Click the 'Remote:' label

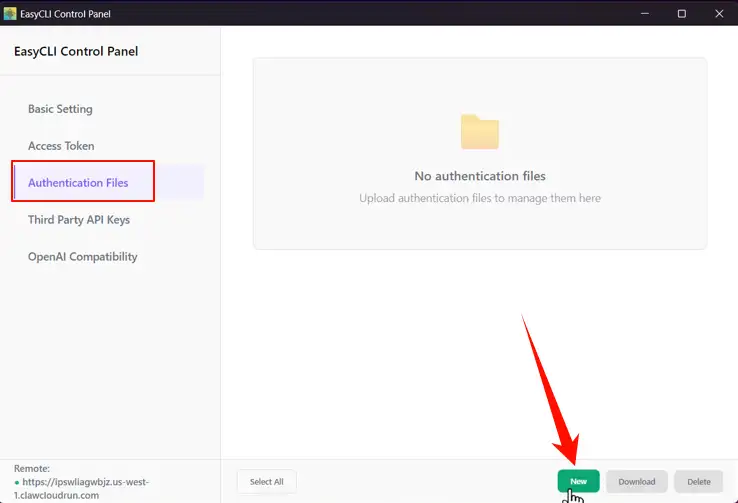(32, 469)
